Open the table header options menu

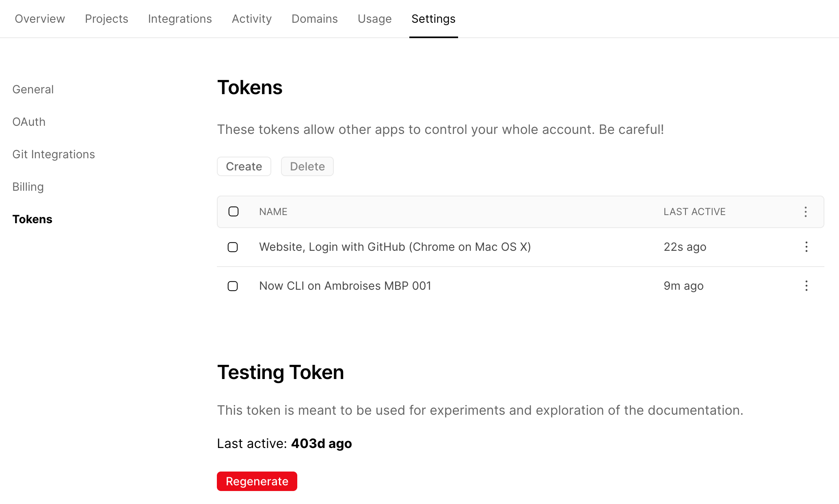pyautogui.click(x=806, y=211)
